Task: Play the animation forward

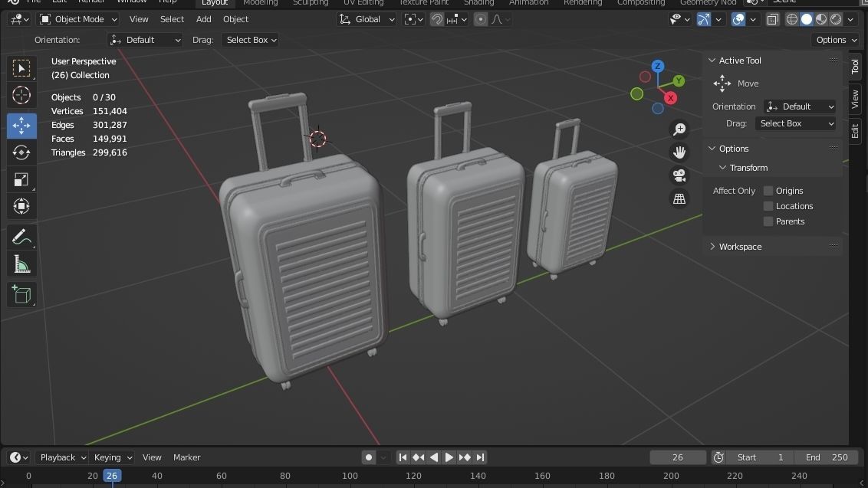Action: (x=449, y=457)
